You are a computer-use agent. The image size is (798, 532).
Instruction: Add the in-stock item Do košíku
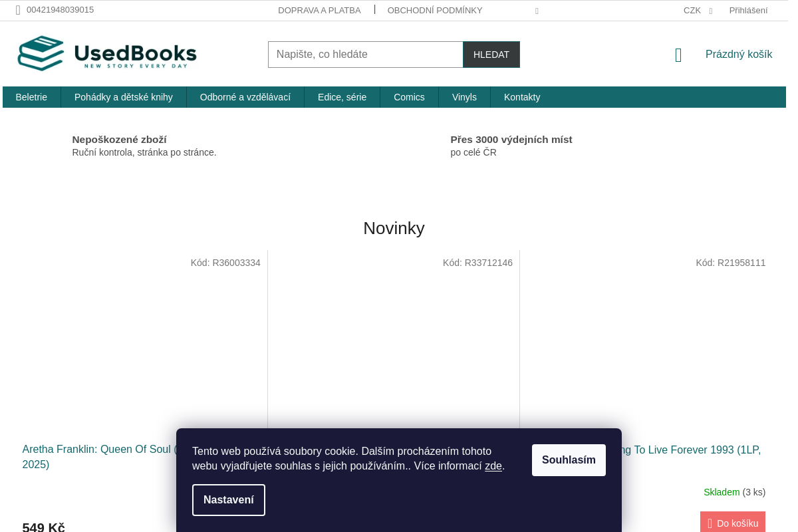click(x=733, y=523)
